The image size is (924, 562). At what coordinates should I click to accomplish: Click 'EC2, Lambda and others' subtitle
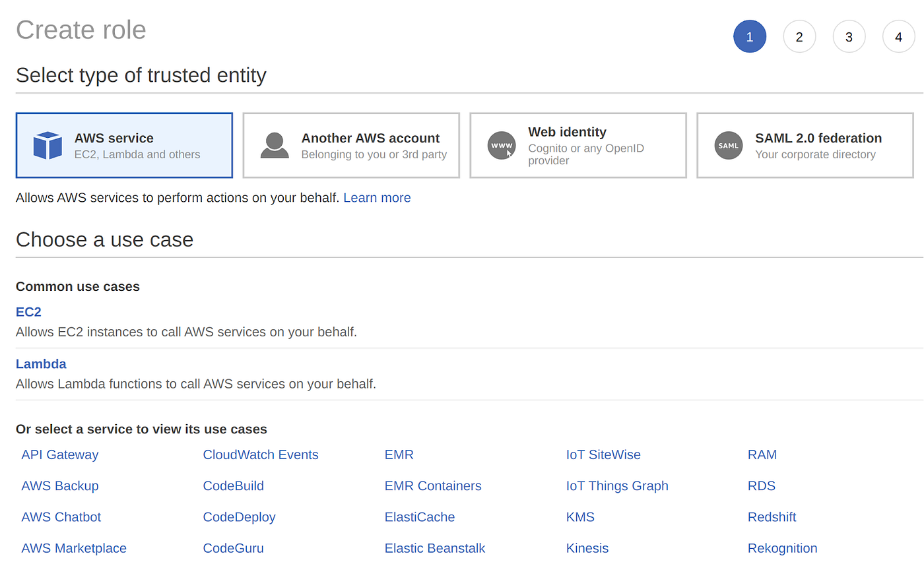(x=137, y=154)
